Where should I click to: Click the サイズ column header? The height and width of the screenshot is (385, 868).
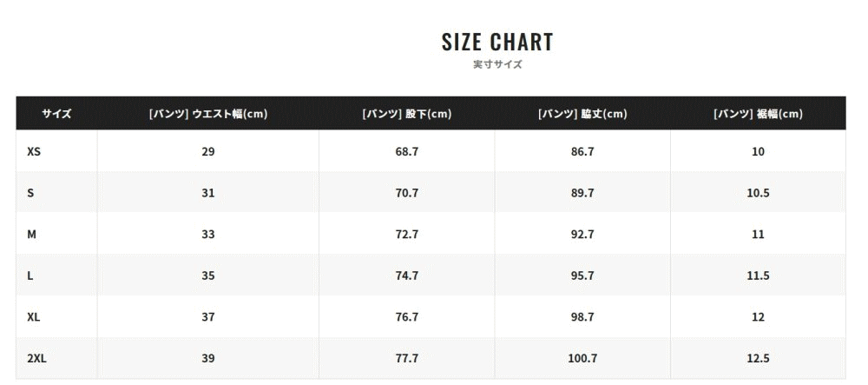56,114
